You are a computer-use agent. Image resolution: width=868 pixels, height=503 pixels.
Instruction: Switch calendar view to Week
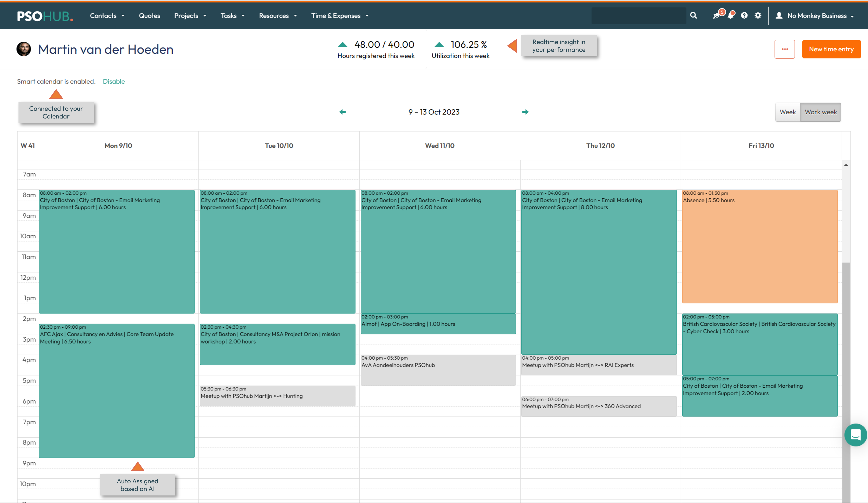[x=788, y=112]
